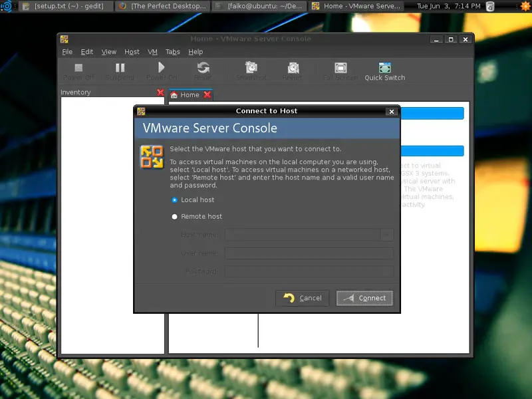Image resolution: width=532 pixels, height=399 pixels.
Task: Select the Local host radio button
Action: click(x=174, y=200)
